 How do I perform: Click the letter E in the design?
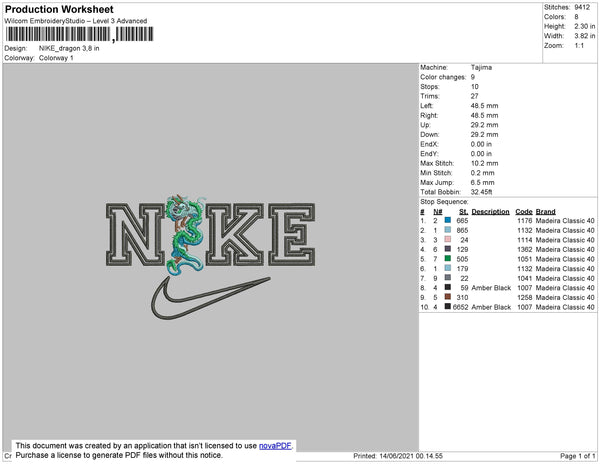coord(292,234)
